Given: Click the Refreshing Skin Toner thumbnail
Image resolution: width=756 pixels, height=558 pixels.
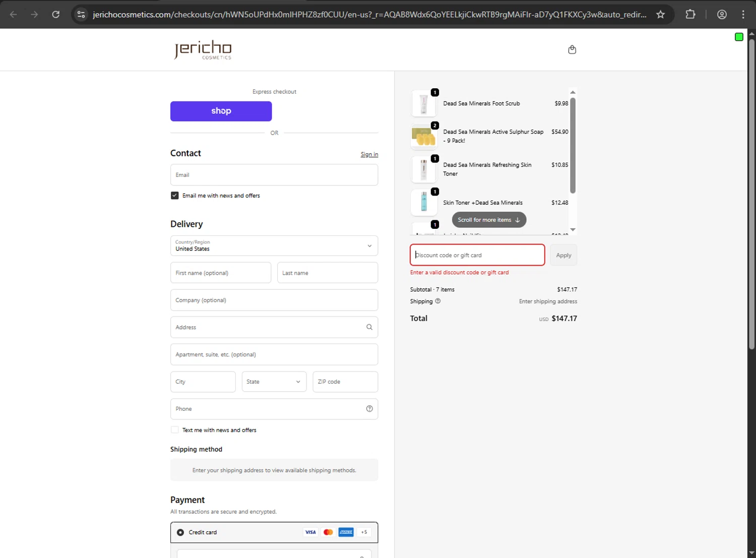Looking at the screenshot, I should point(424,169).
